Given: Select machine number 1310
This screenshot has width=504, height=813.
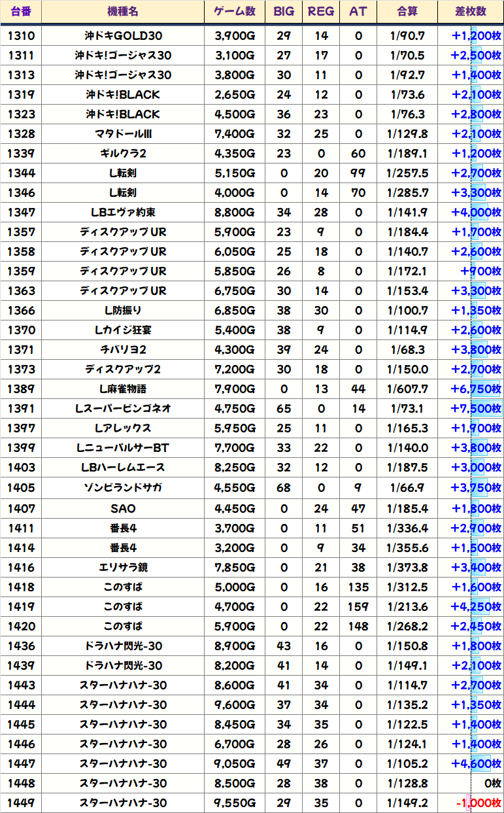Looking at the screenshot, I should [21, 35].
